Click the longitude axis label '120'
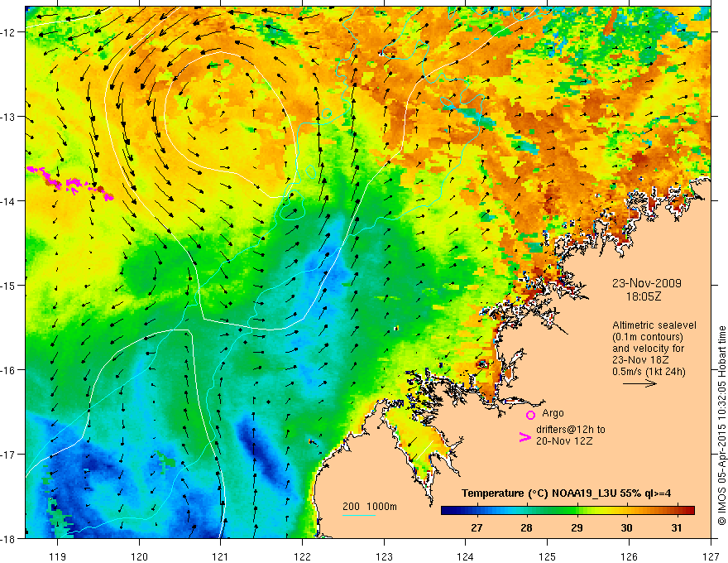Viewport: 728px width, 563px height. point(139,556)
